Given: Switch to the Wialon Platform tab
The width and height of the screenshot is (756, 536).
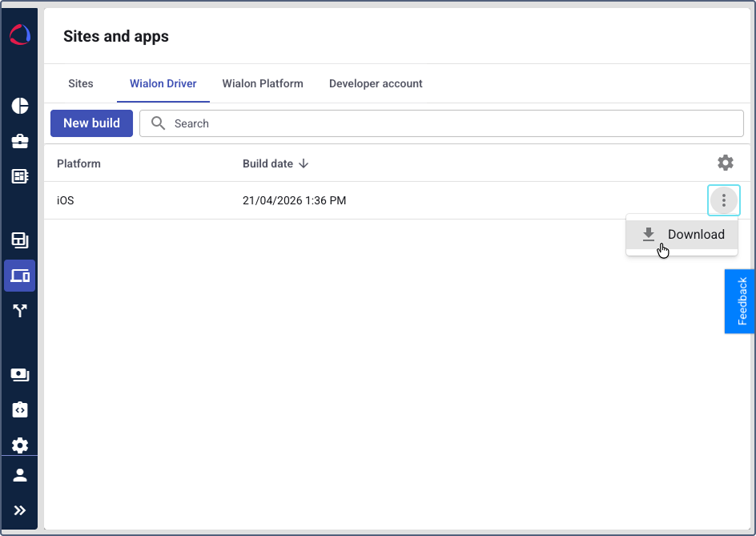Looking at the screenshot, I should (x=263, y=83).
